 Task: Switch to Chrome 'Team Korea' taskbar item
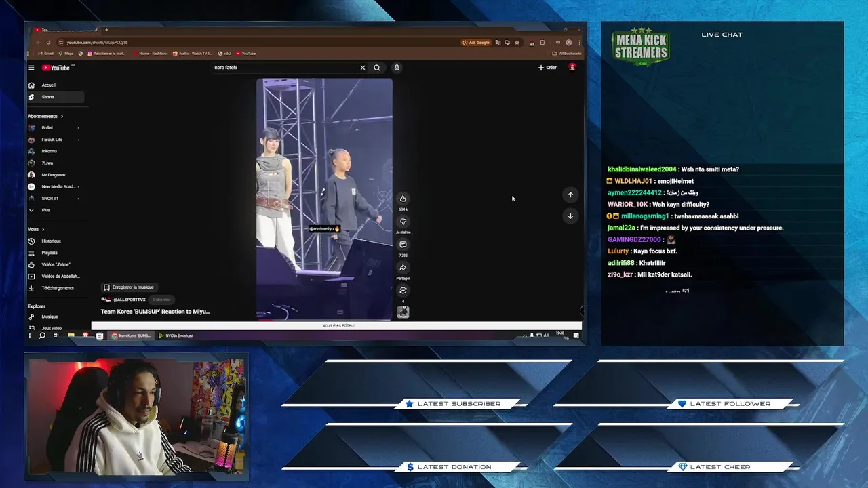pos(132,335)
